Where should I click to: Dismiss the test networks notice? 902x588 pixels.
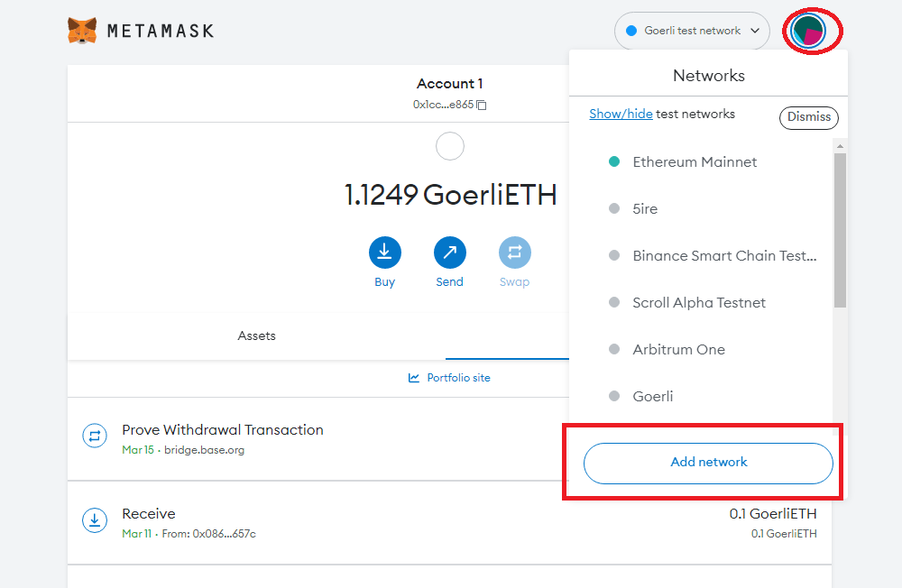tap(809, 117)
